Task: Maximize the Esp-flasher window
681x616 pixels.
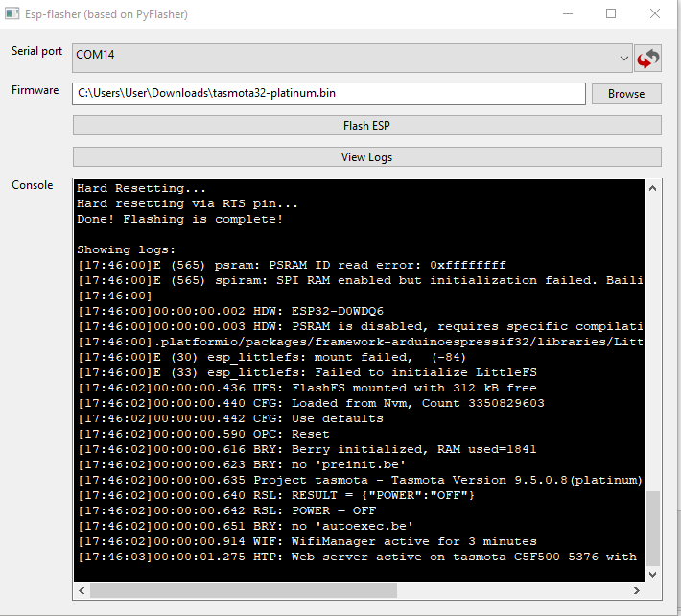Action: (611, 14)
